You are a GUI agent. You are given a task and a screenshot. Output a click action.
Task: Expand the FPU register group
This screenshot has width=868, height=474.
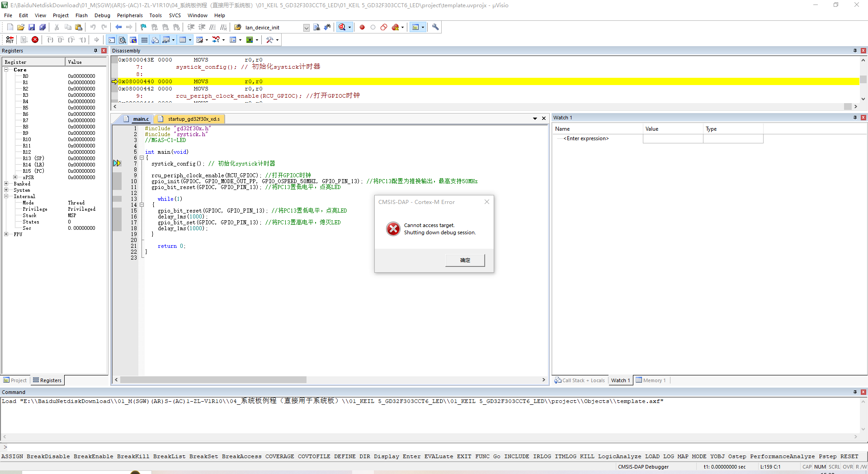(x=6, y=234)
